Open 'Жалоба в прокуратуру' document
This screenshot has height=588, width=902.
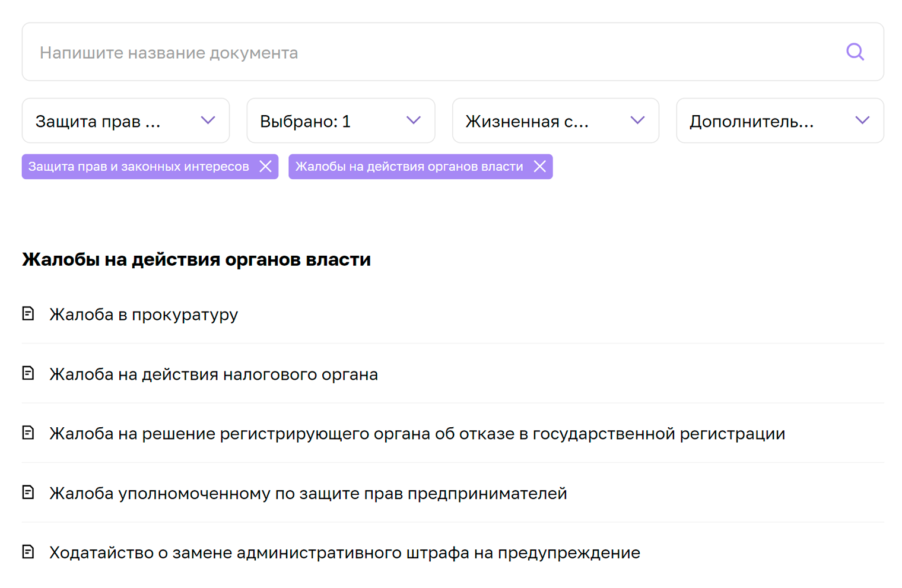tap(144, 314)
